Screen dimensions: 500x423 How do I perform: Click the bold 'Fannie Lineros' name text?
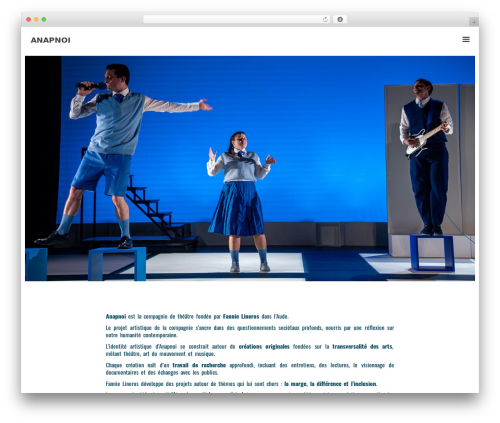[241, 316]
